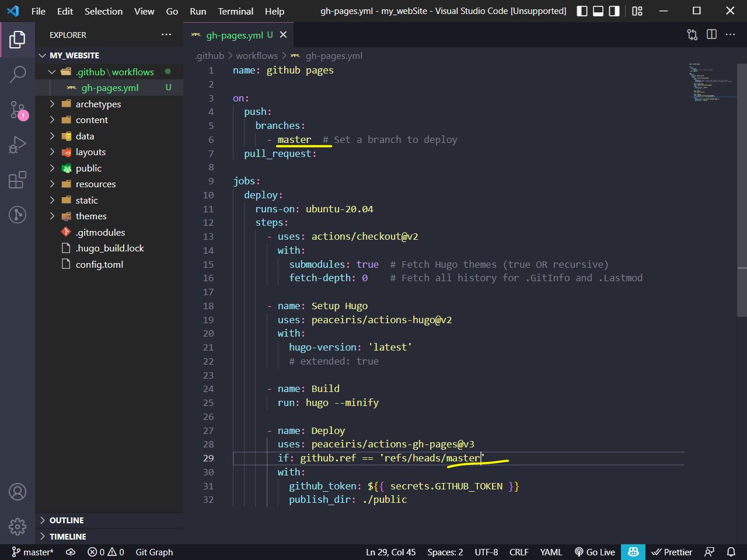Toggle the primary side bar layout icon
Image resolution: width=747 pixels, height=560 pixels.
tap(582, 11)
